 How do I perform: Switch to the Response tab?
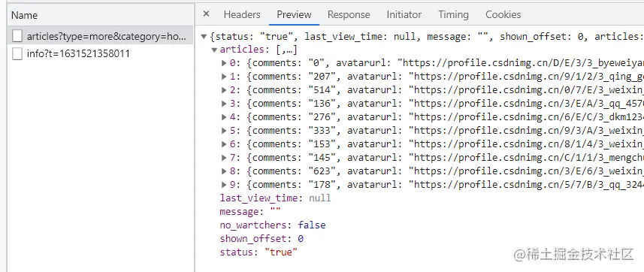pos(349,14)
